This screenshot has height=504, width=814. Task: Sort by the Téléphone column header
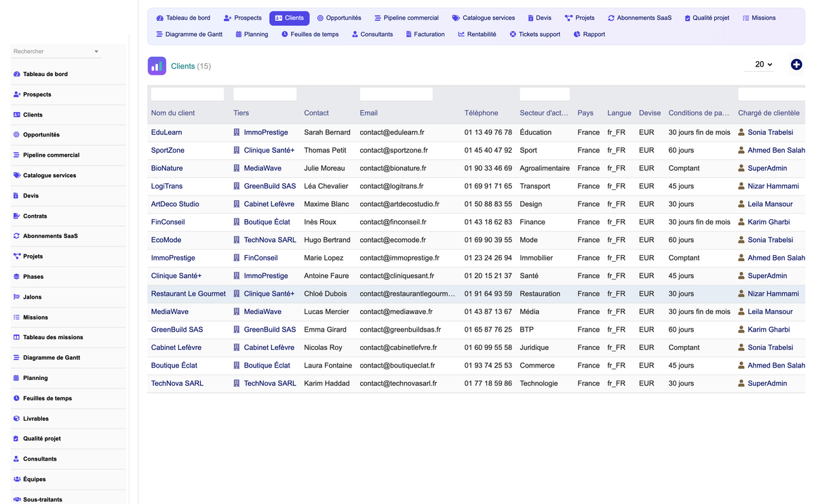(x=482, y=113)
